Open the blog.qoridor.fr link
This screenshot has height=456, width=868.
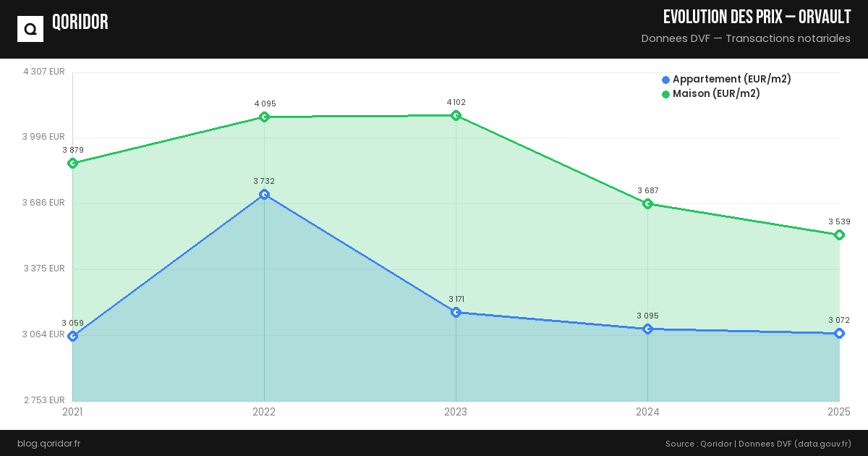[x=48, y=444]
